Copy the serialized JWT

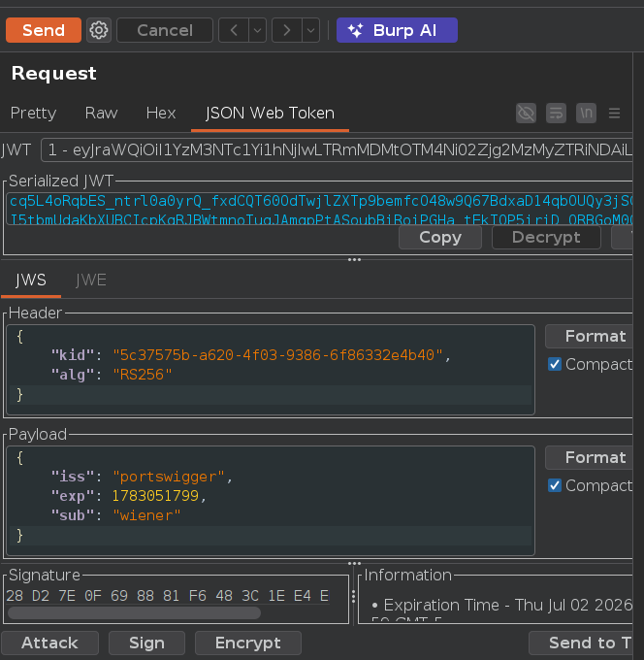pyautogui.click(x=440, y=238)
